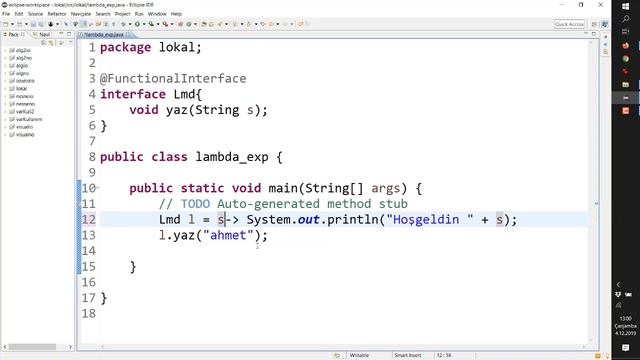Minimize the editor area

coord(586,34)
